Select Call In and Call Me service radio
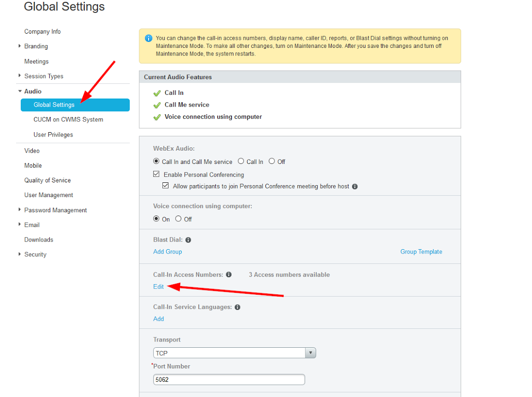The image size is (532, 397). 157,161
